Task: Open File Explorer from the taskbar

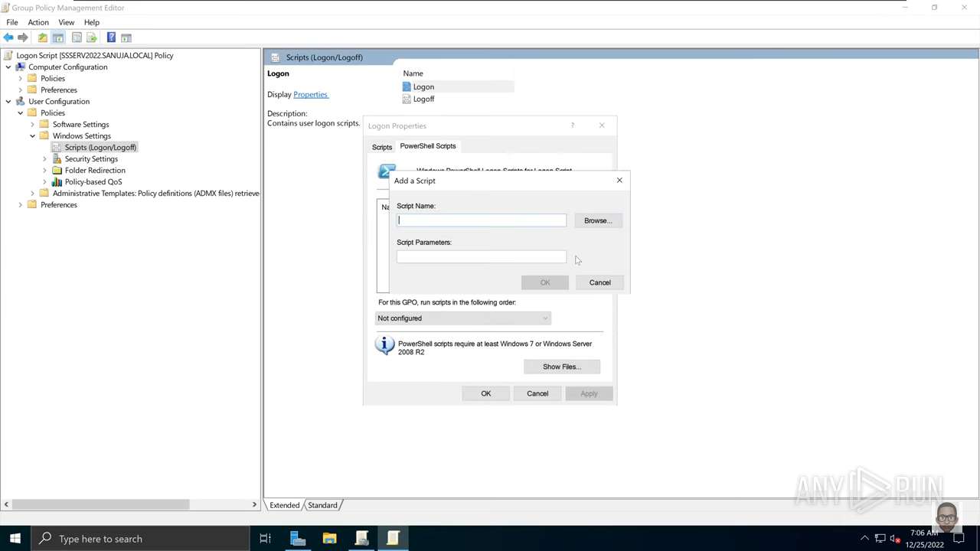Action: coord(329,539)
